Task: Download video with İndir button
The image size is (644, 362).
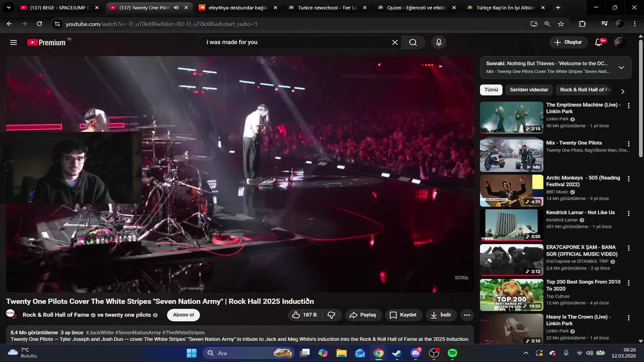Action: pyautogui.click(x=441, y=315)
